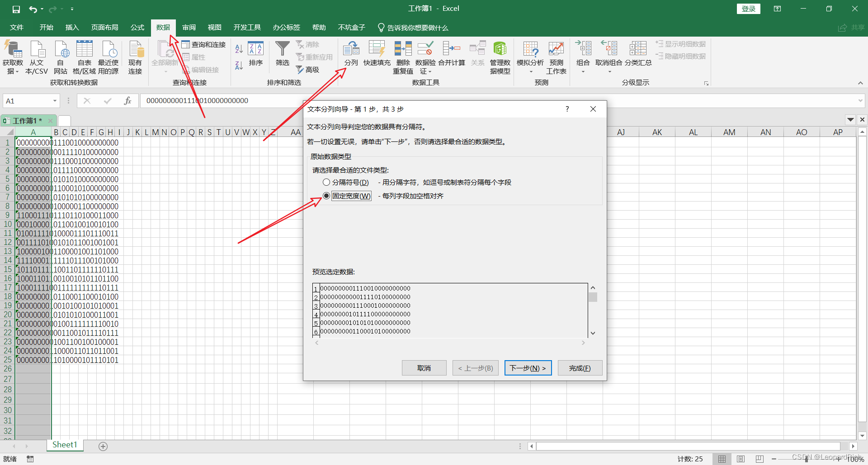Open the Name Box dropdown arrow
This screenshot has height=465, width=868.
55,100
